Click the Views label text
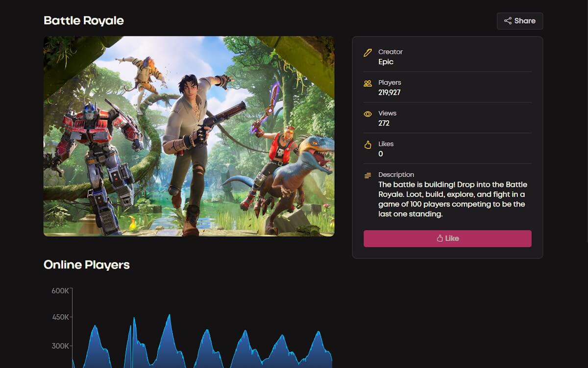 [387, 113]
